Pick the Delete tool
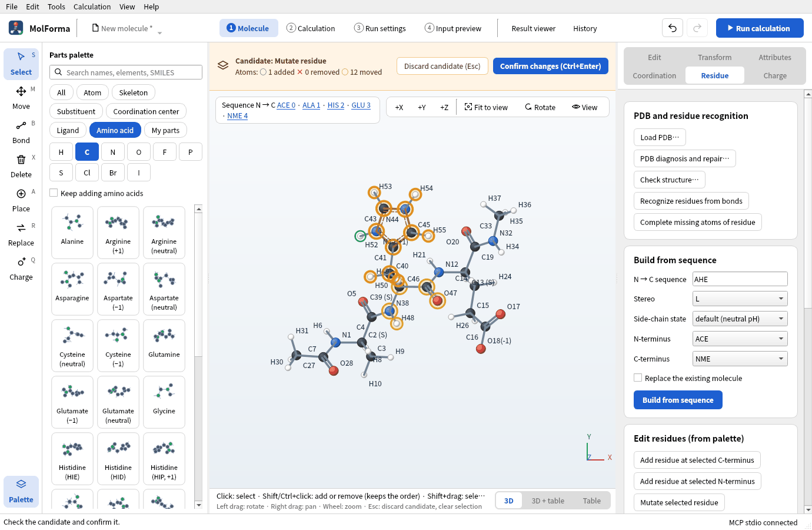Viewport: 812px width, 530px height. pyautogui.click(x=21, y=166)
